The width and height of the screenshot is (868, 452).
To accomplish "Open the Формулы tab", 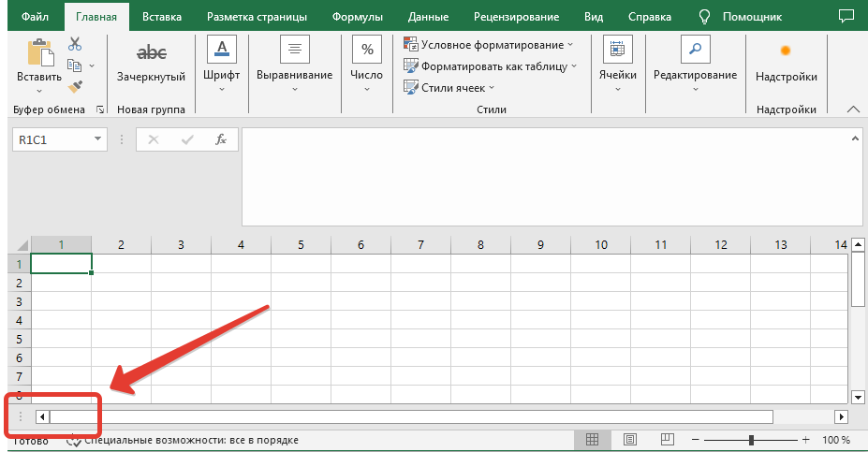I will pyautogui.click(x=358, y=17).
